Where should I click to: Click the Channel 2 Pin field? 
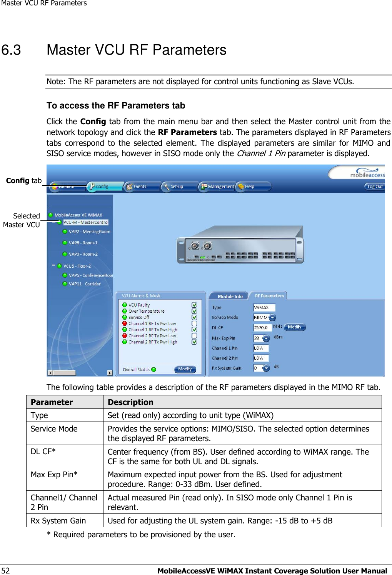tap(261, 358)
